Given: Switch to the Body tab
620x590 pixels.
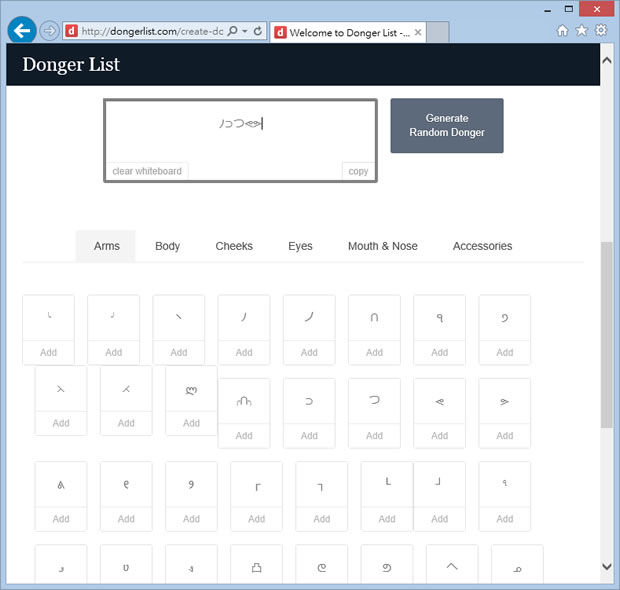Looking at the screenshot, I should coord(167,246).
